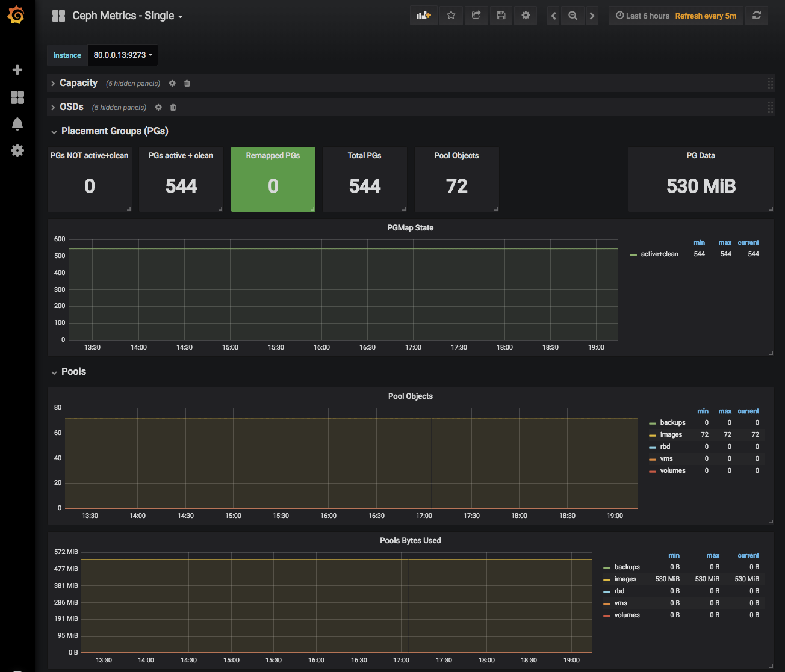Share the dashboard using share icon
This screenshot has height=672, width=785.
476,16
